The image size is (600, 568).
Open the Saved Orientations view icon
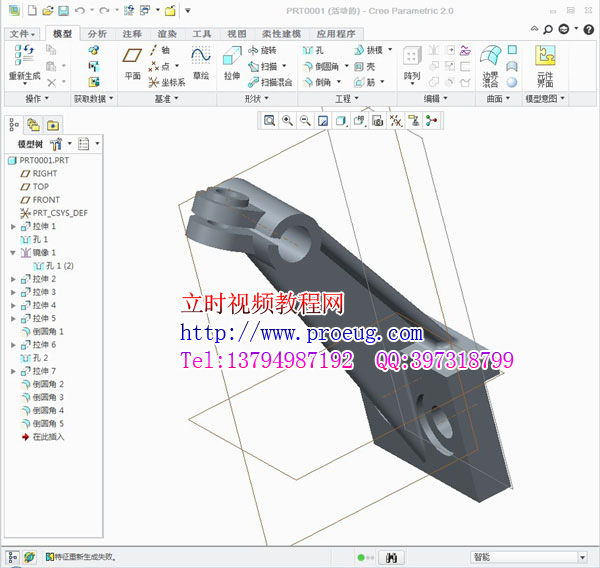[359, 121]
